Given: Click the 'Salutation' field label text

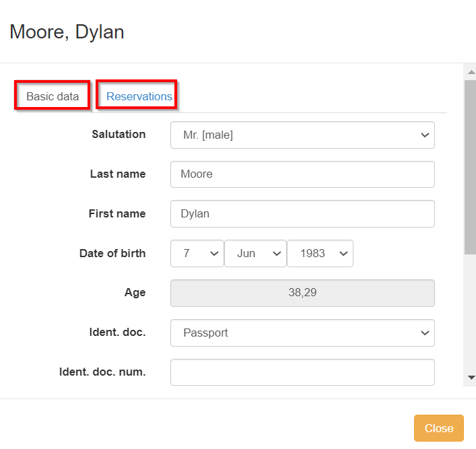Looking at the screenshot, I should click(x=118, y=135).
